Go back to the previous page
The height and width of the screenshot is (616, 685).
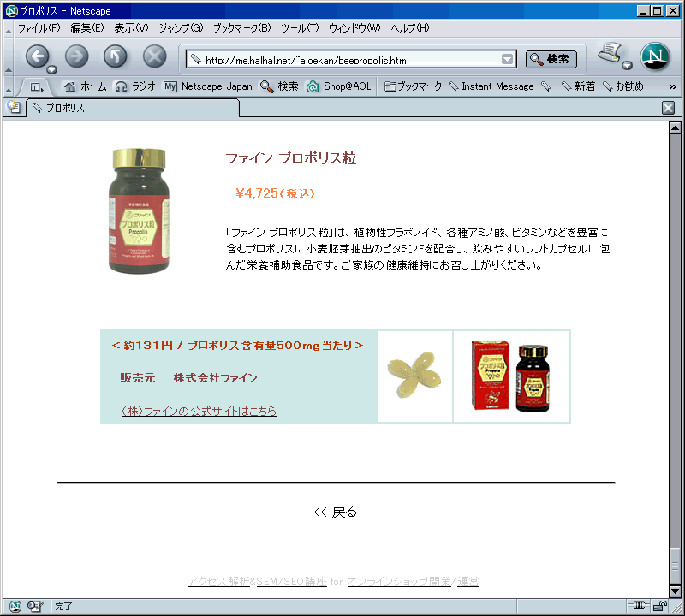click(x=38, y=56)
